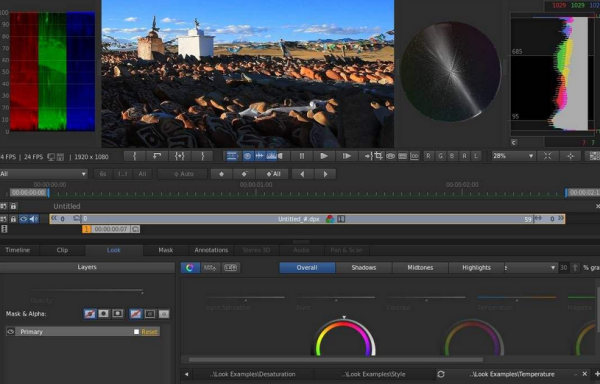Switch to the Clip tab

(62, 250)
